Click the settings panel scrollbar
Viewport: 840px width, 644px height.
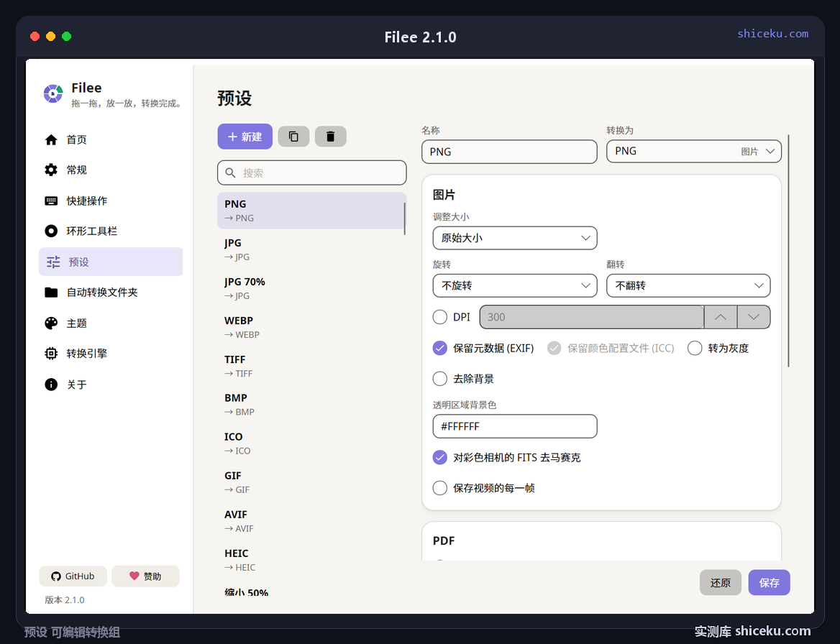(x=788, y=251)
